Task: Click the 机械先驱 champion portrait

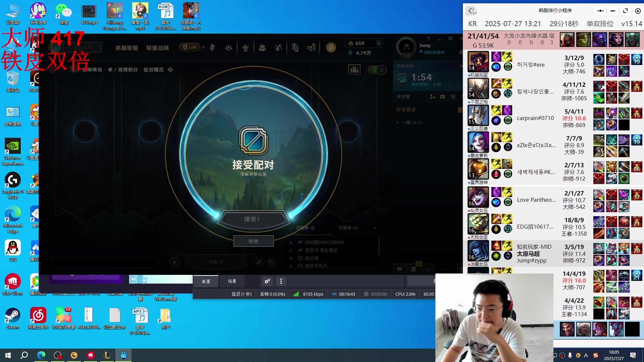Action: tap(478, 62)
